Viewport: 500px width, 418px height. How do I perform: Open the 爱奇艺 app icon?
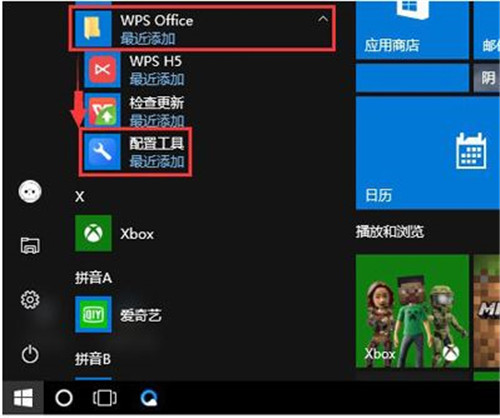point(93,314)
